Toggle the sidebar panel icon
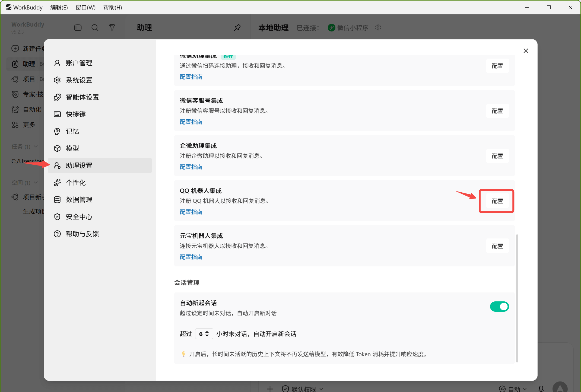581x392 pixels. (78, 28)
